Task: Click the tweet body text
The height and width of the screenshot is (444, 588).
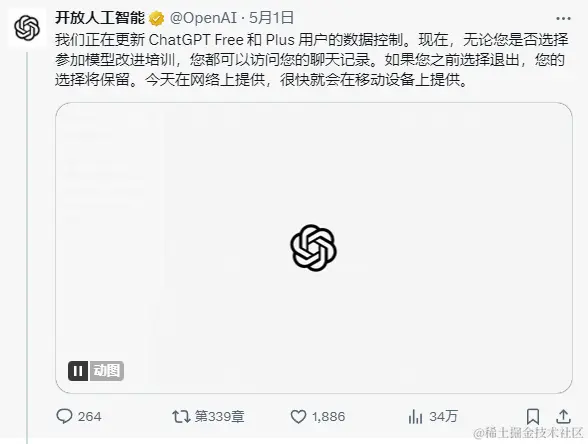Action: [x=311, y=60]
